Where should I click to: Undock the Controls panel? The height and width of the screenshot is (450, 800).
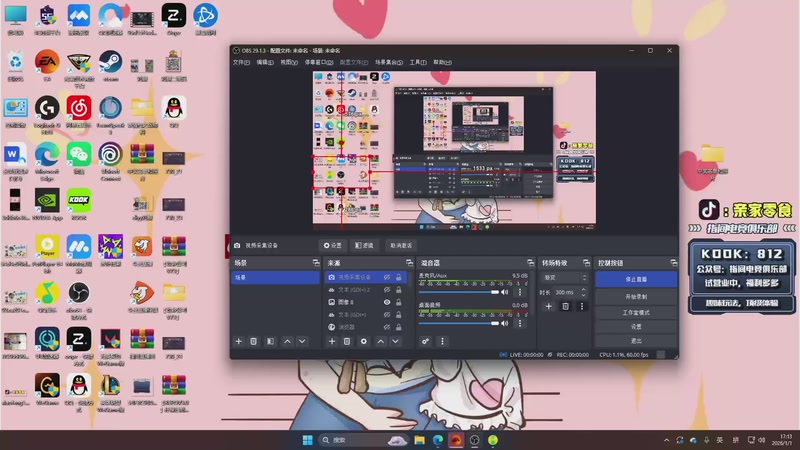(x=674, y=263)
